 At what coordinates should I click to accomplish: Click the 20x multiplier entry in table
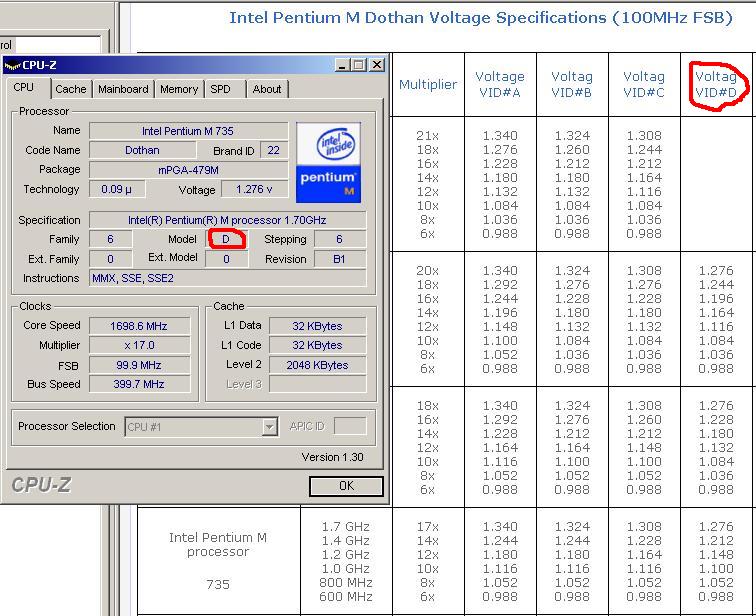tap(428, 271)
